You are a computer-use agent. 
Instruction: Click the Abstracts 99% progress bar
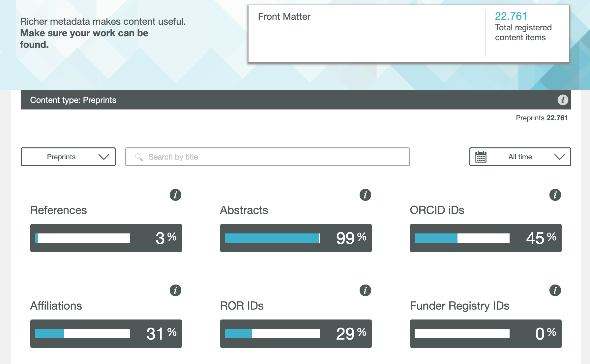click(272, 238)
